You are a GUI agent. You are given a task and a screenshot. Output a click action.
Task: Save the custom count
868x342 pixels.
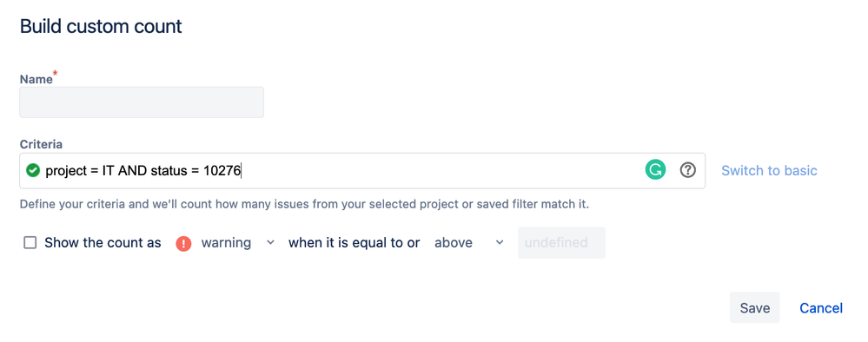point(754,307)
